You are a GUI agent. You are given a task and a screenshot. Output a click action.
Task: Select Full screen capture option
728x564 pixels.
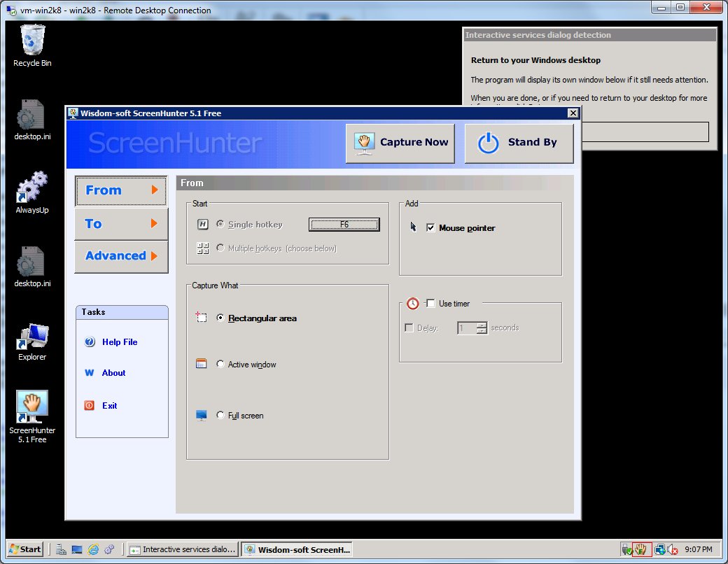point(220,415)
